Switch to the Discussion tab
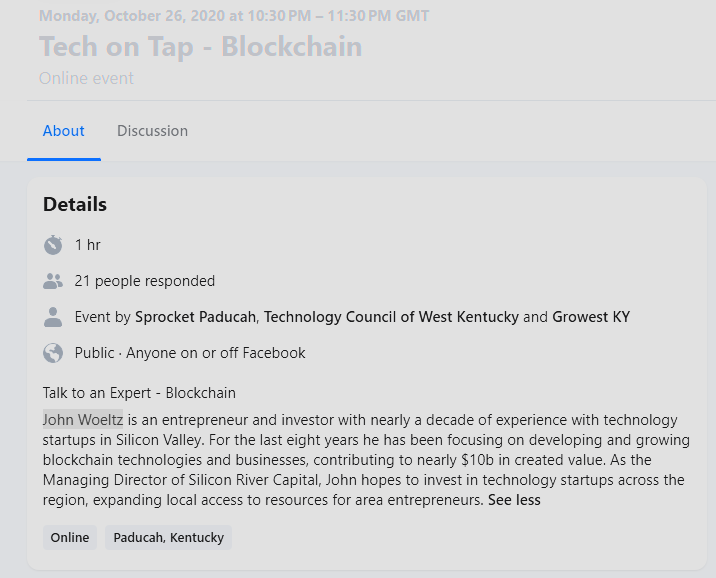The height and width of the screenshot is (578, 716). click(152, 131)
